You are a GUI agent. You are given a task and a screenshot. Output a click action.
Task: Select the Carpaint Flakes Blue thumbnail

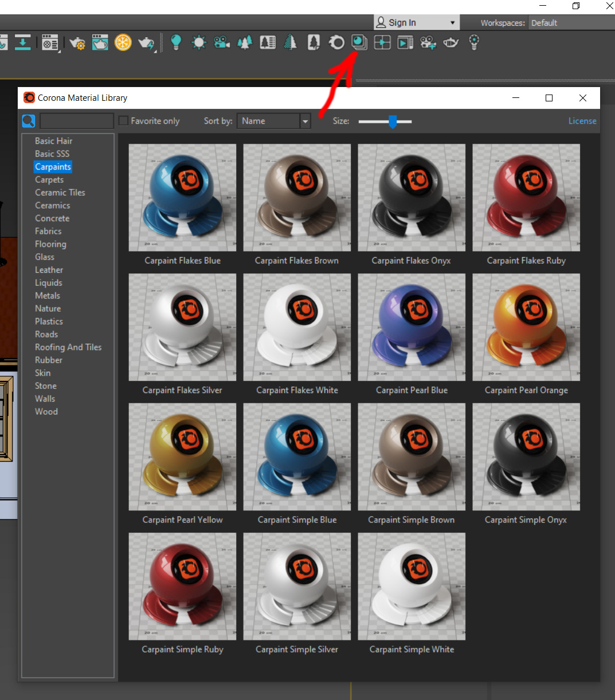pyautogui.click(x=182, y=198)
